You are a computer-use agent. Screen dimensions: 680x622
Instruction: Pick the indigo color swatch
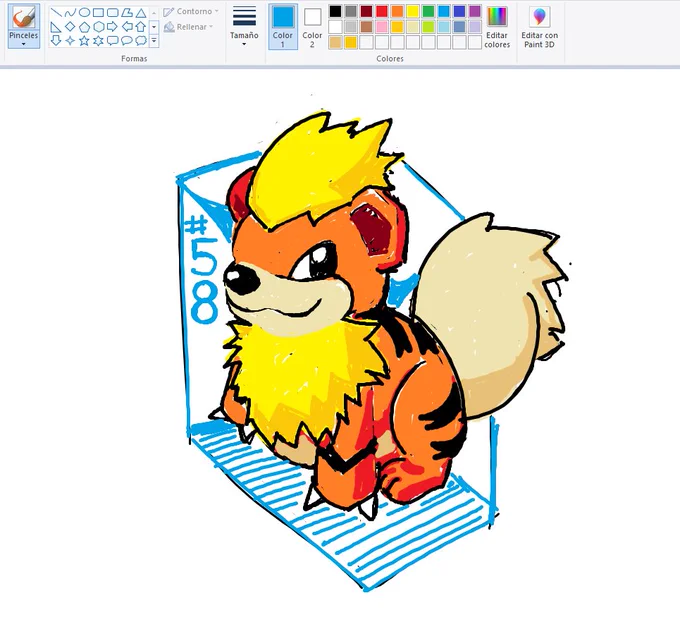[460, 11]
